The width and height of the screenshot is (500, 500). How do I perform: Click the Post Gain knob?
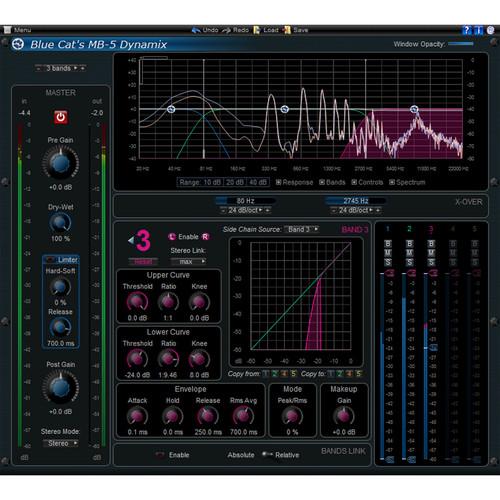coord(60,387)
